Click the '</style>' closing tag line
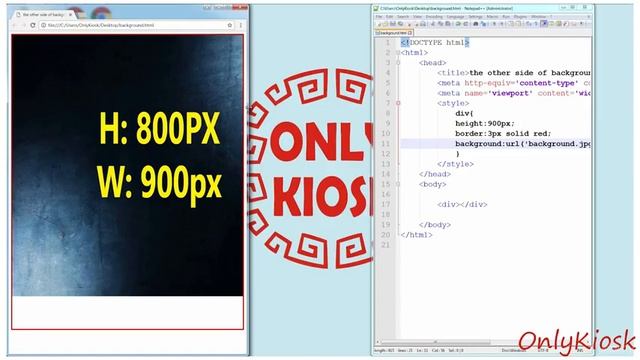 455,164
